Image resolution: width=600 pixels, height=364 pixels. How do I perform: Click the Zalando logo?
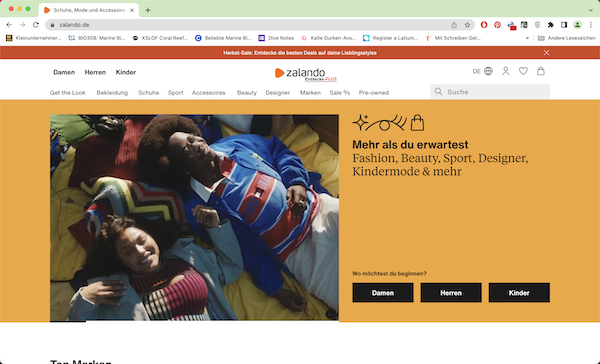(x=300, y=73)
